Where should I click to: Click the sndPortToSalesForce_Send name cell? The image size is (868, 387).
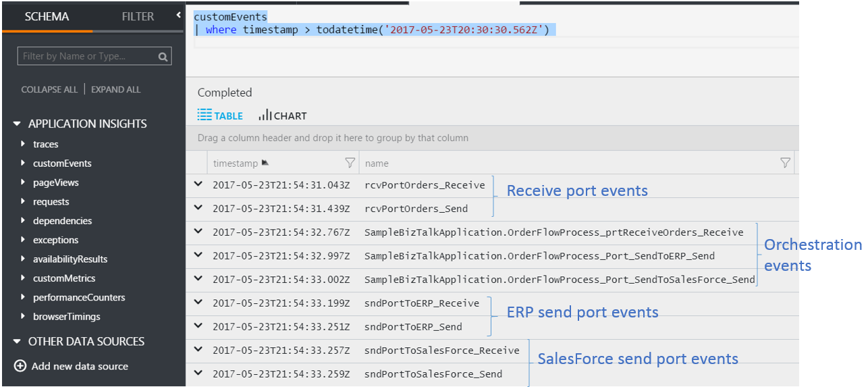pos(433,374)
